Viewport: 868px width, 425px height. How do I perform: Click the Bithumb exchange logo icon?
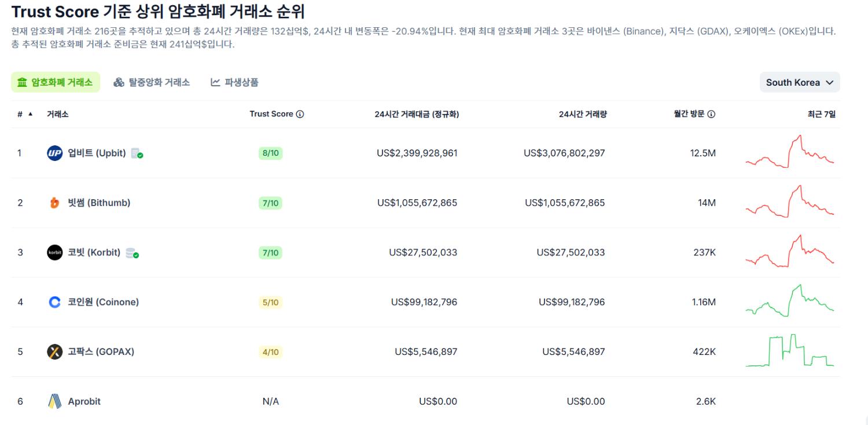[54, 203]
